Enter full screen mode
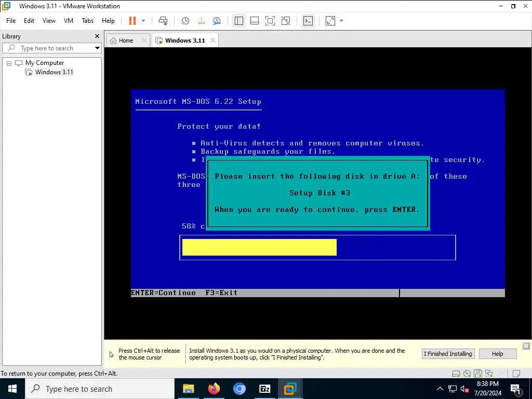 (270, 21)
